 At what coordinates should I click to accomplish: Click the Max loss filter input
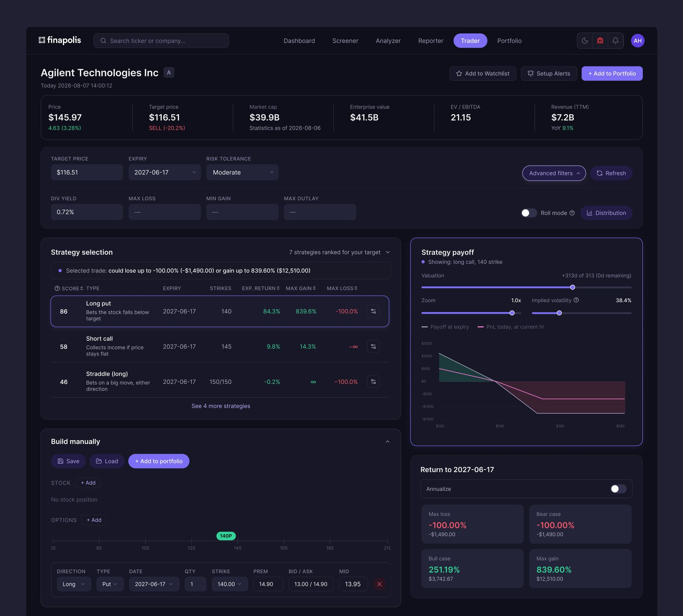coord(165,212)
